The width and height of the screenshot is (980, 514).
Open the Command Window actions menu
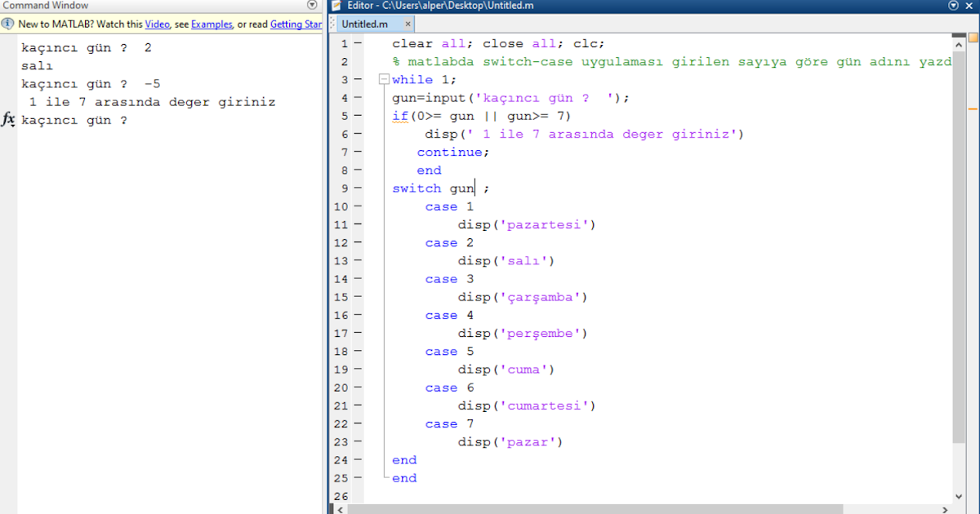point(311,5)
